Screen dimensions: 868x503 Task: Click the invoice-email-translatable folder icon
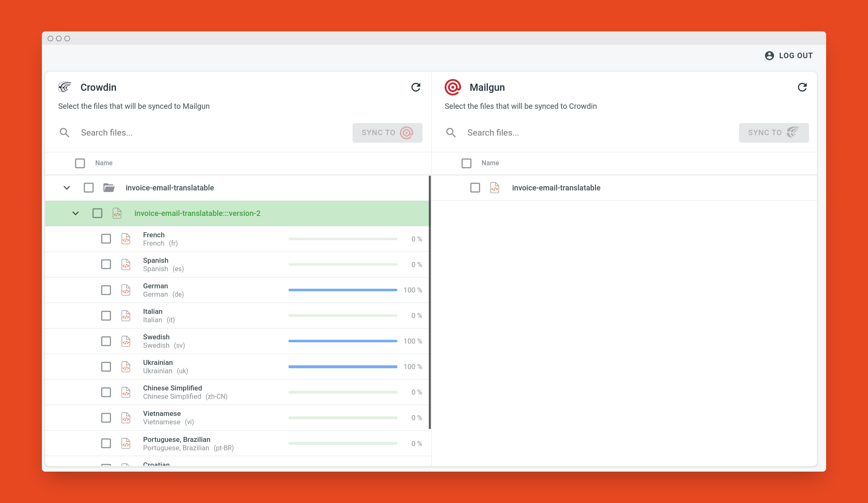coord(109,187)
